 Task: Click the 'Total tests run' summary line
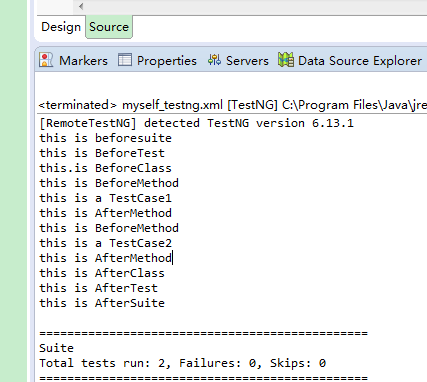point(182,363)
